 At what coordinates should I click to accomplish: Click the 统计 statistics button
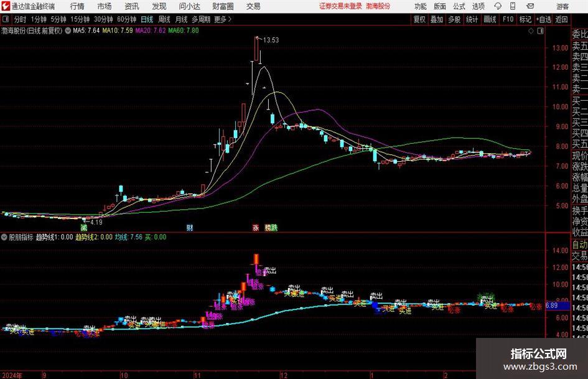[x=472, y=19]
